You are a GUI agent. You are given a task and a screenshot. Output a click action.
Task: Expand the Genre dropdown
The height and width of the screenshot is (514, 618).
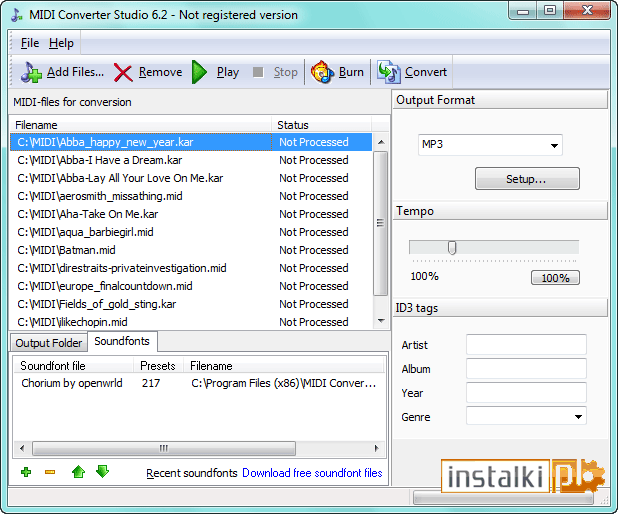(x=578, y=417)
